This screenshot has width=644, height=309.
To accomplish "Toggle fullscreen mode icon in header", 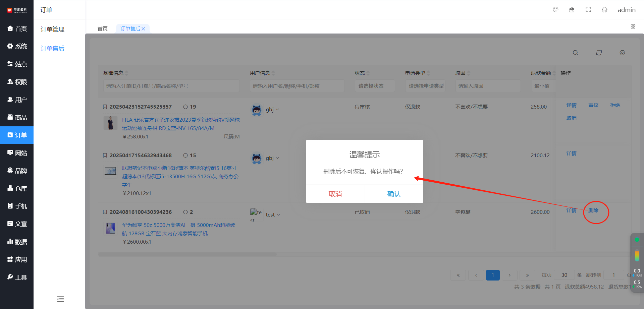I will tap(588, 10).
